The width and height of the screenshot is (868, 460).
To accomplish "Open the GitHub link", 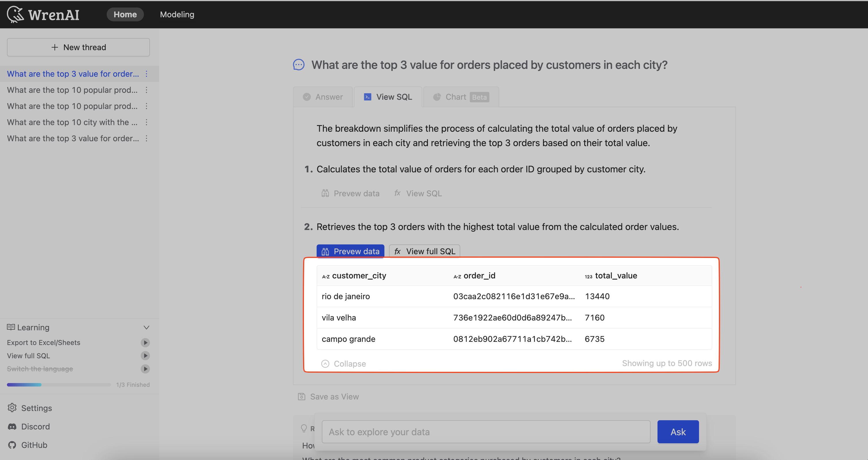I will click(27, 445).
